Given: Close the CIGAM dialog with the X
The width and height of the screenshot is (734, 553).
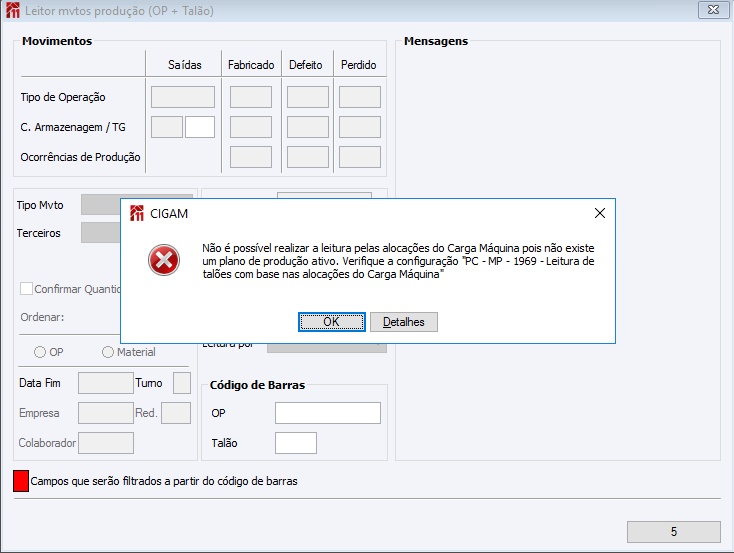Looking at the screenshot, I should 600,214.
